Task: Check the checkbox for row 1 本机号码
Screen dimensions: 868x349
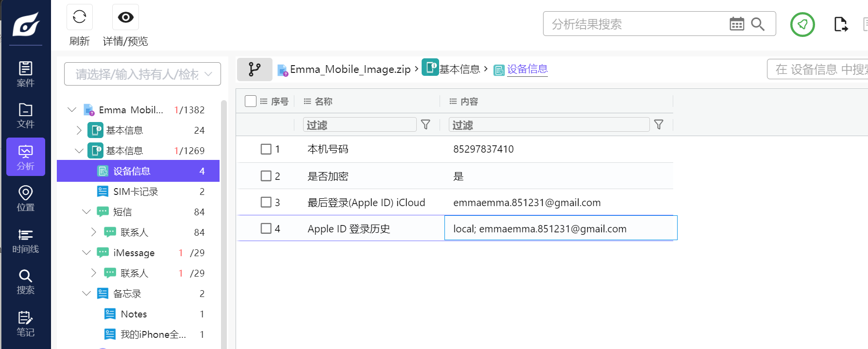Action: (266, 149)
